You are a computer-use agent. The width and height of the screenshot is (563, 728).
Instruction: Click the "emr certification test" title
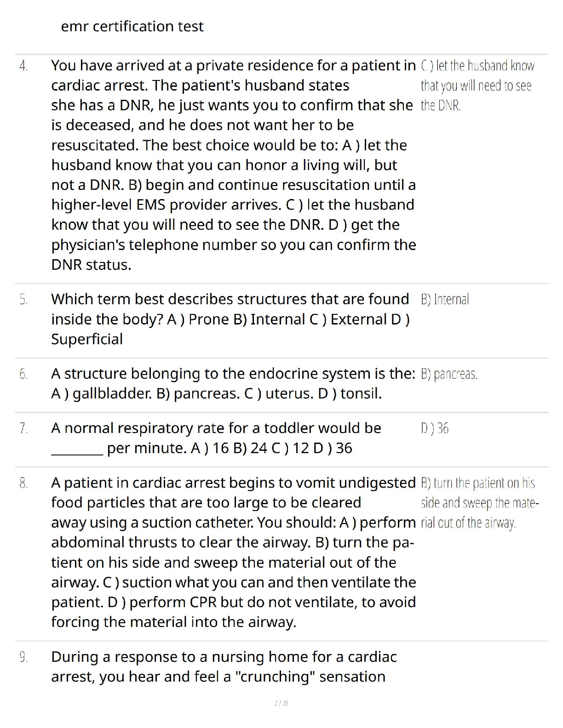click(x=132, y=27)
